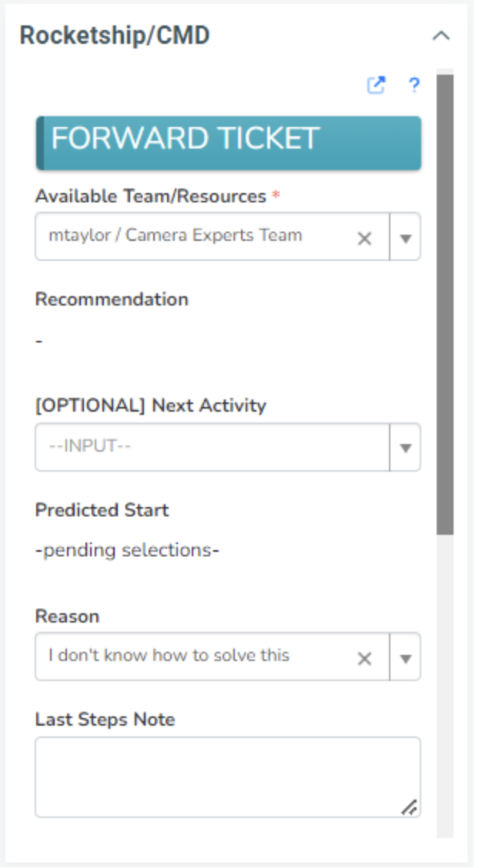This screenshot has width=479, height=868.
Task: Click the Rocketship/CMD panel title
Action: pyautogui.click(x=115, y=36)
